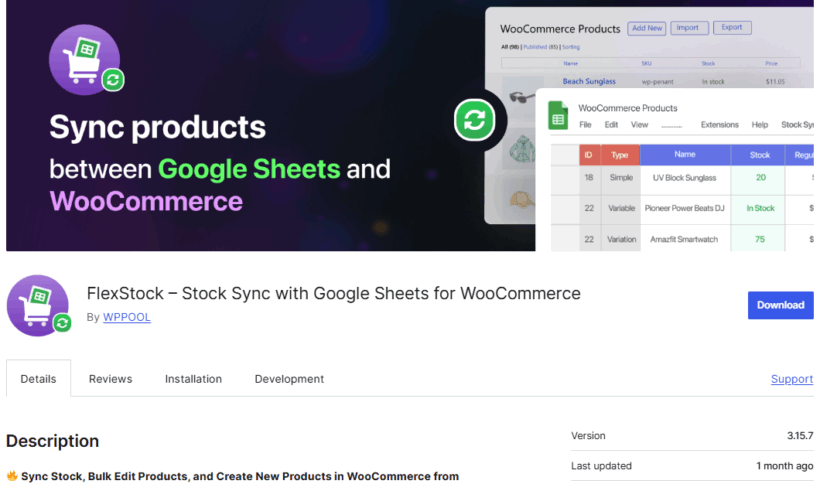The width and height of the screenshot is (820, 484).
Task: Click the large green sync icon in banner
Action: [475, 121]
